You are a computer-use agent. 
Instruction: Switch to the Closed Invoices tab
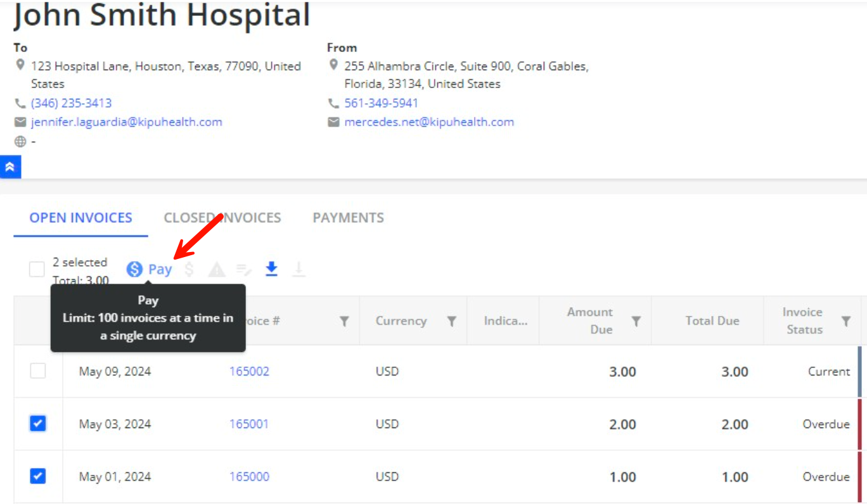pyautogui.click(x=222, y=218)
